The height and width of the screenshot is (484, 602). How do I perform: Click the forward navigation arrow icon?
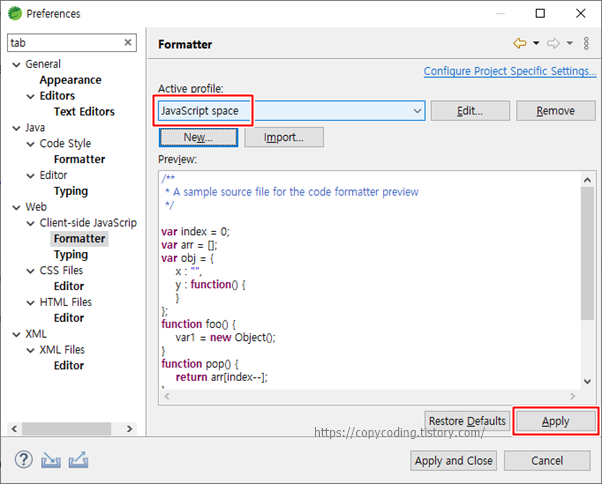tap(553, 43)
